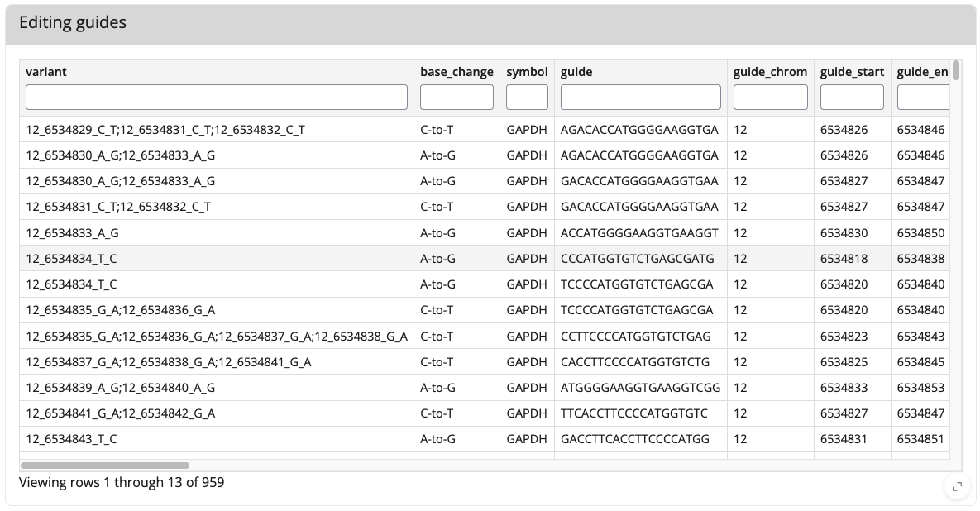Click guide cell ATGGGGAAGGTGAAGGTCGG
980x511 pixels.
(640, 388)
